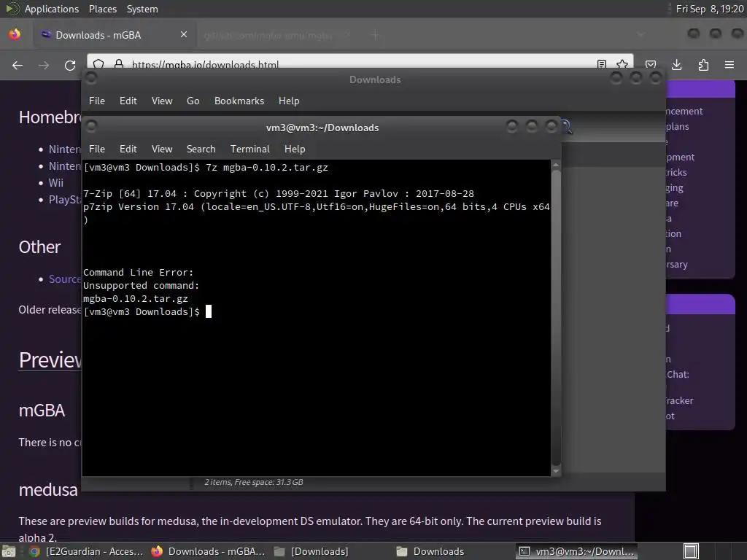Open the terminal File menu
747x560 pixels.
(97, 149)
